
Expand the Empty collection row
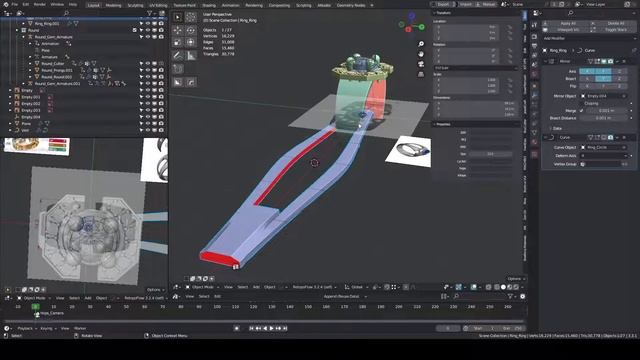10,90
